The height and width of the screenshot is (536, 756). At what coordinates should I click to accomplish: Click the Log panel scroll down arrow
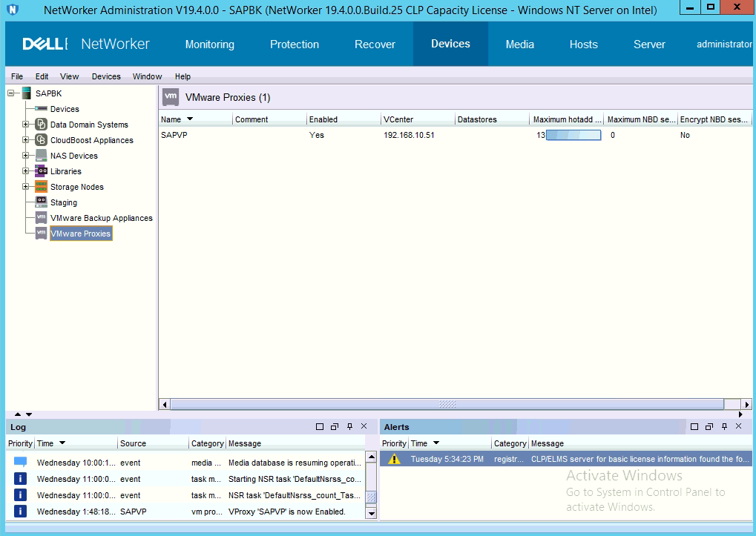372,513
